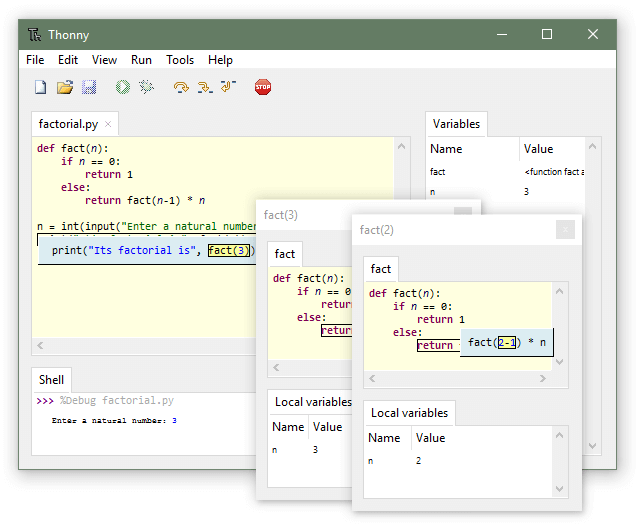Create a new file with toolbar icon
The height and width of the screenshot is (525, 637).
coord(41,88)
